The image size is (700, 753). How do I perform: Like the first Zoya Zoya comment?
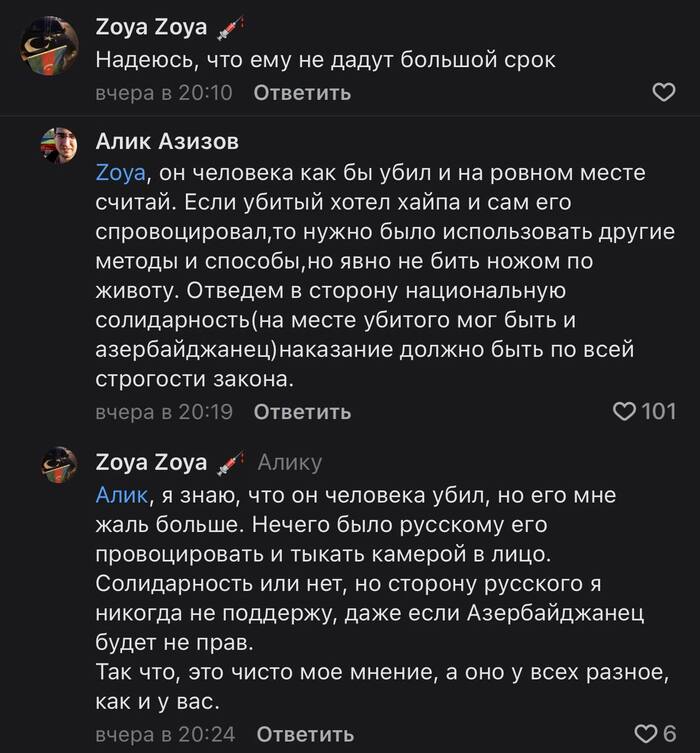pyautogui.click(x=663, y=93)
